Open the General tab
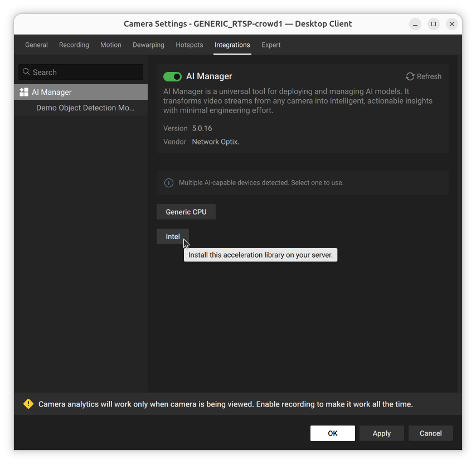 36,45
